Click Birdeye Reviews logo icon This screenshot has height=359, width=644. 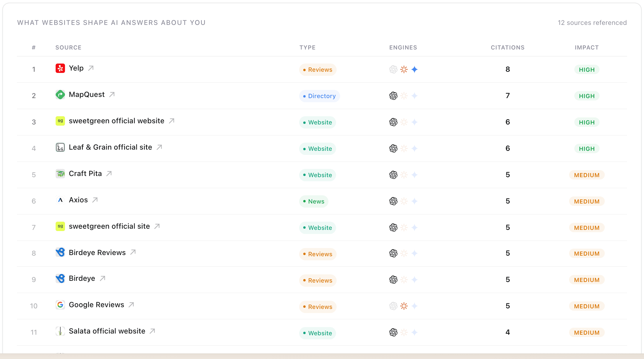[x=60, y=252]
